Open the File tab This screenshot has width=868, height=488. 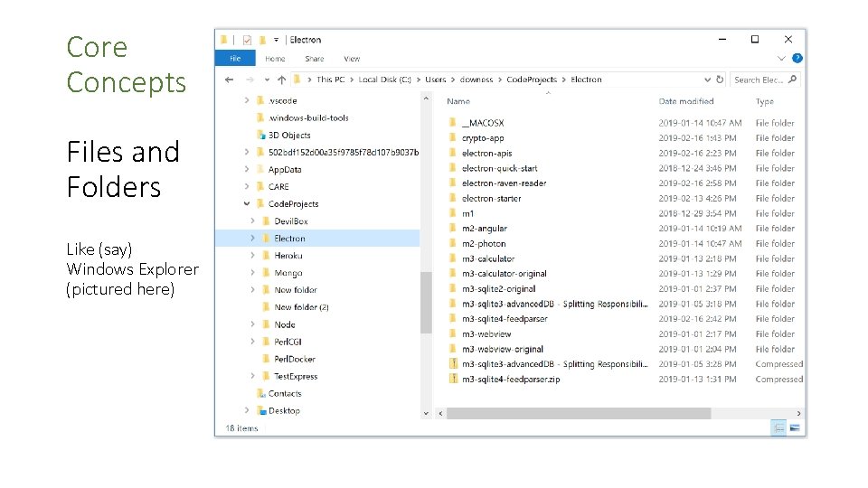click(235, 58)
